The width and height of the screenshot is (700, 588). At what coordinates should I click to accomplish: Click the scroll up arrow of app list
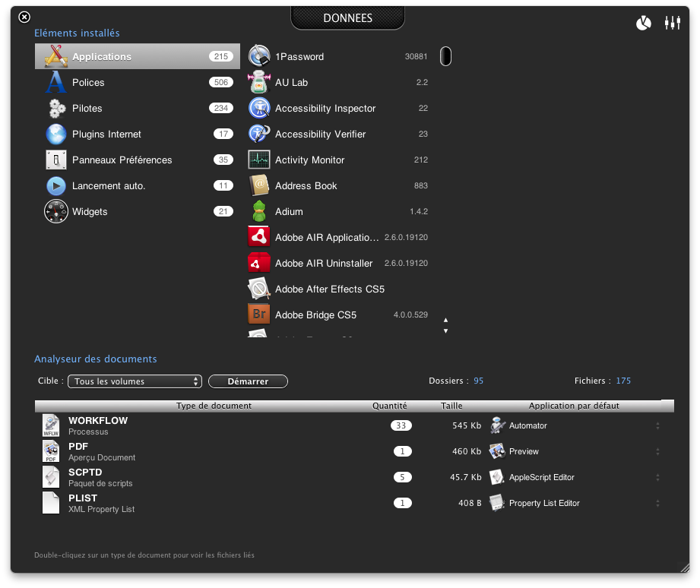445,320
